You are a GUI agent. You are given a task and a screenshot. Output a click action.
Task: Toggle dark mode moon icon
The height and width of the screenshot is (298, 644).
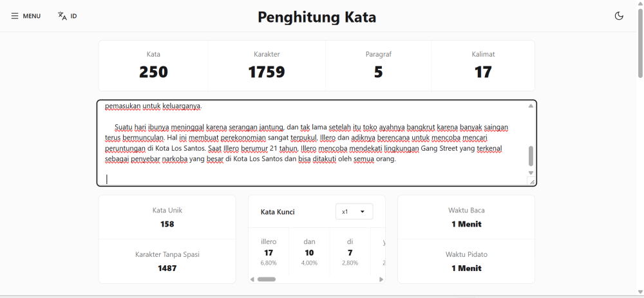click(619, 16)
